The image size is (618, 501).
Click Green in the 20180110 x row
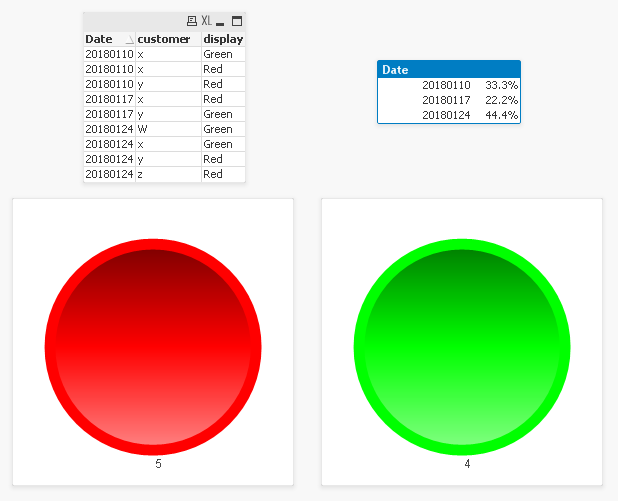coord(223,54)
